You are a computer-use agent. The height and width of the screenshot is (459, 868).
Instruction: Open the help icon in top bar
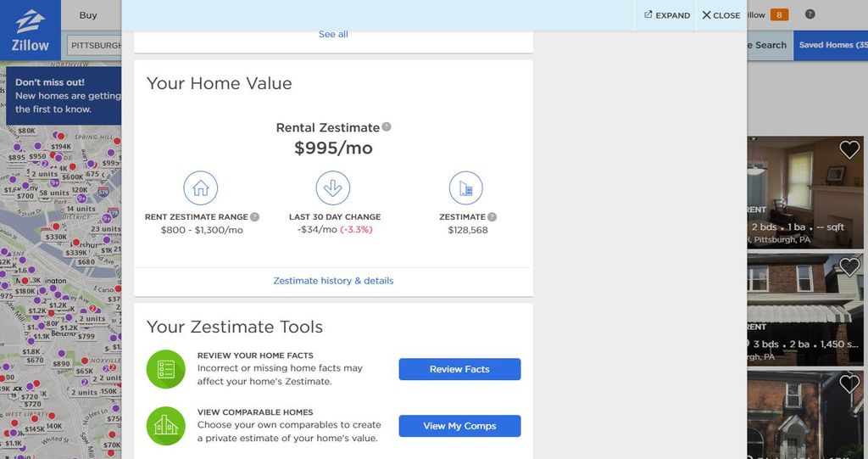point(810,14)
